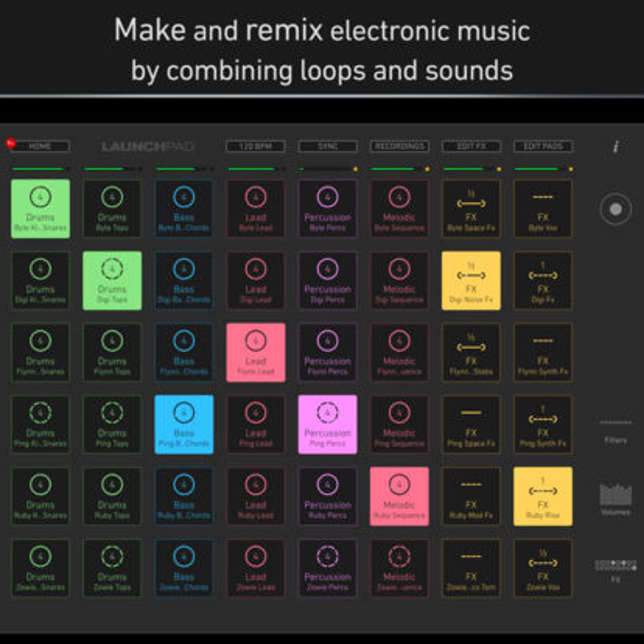Trigger the Flynn Synth Fx pad
This screenshot has height=644, width=644.
click(x=543, y=353)
